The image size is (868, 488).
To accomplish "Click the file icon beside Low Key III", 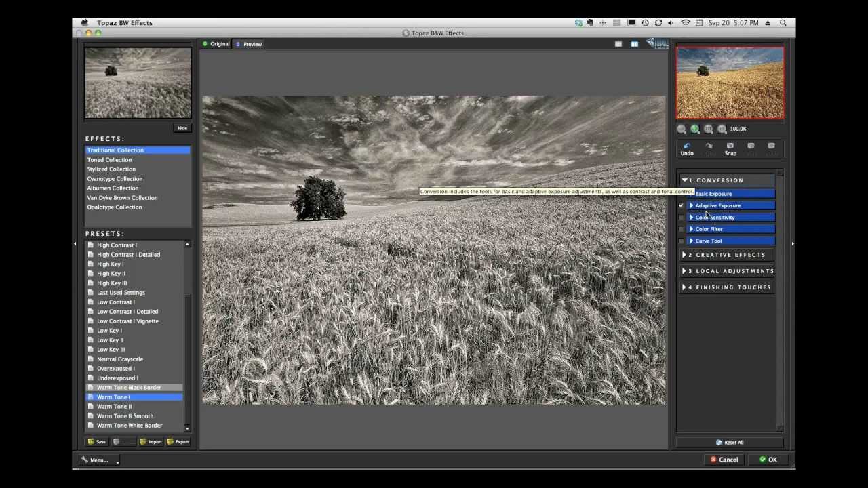I will point(91,350).
